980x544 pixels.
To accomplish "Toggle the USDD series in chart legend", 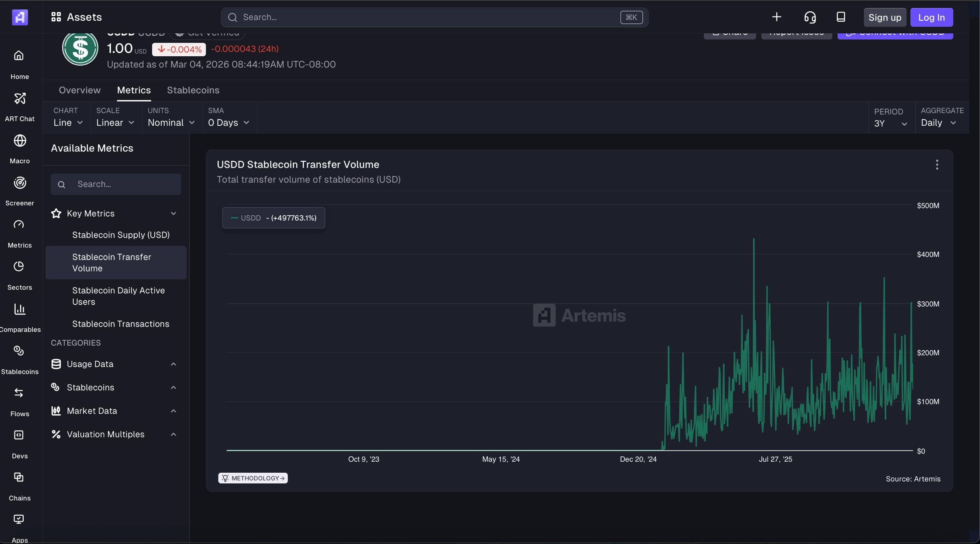I will point(251,218).
